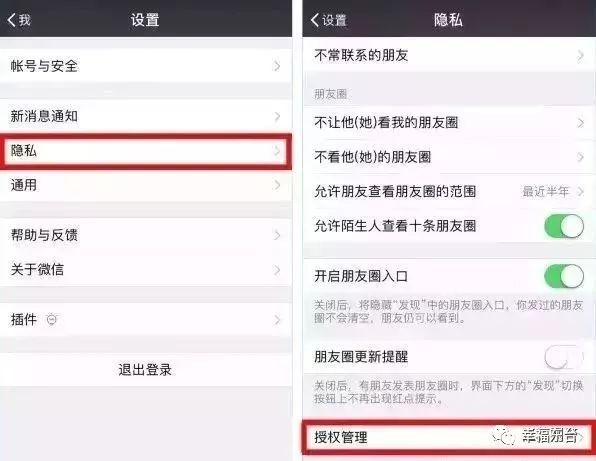Tap the back arrow labeled 我
Screen dimensions: 596x461
[x=19, y=20]
